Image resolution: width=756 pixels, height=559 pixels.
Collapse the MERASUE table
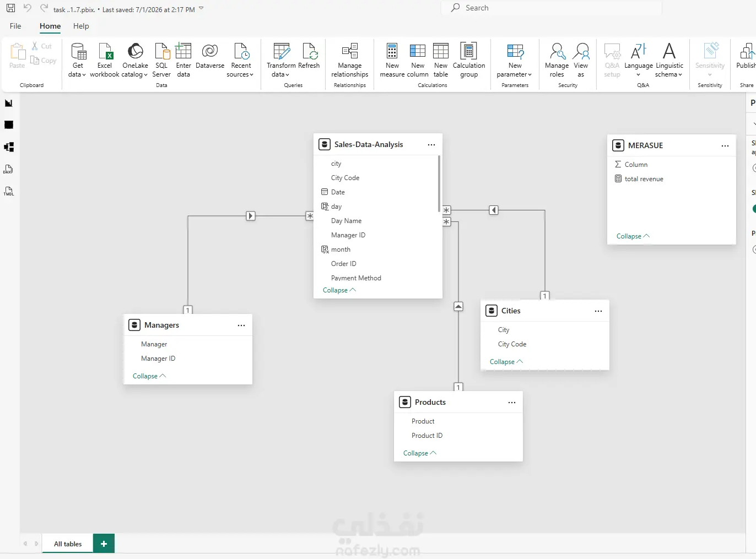click(633, 236)
